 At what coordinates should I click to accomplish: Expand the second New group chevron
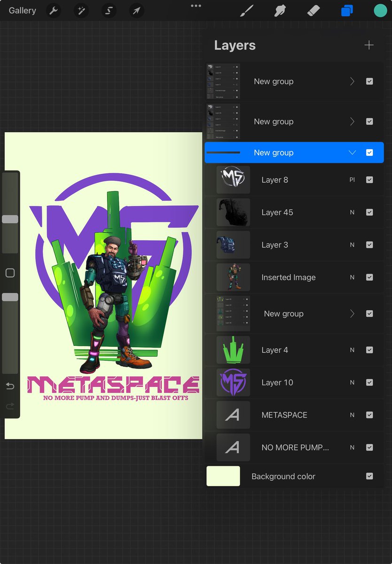352,121
